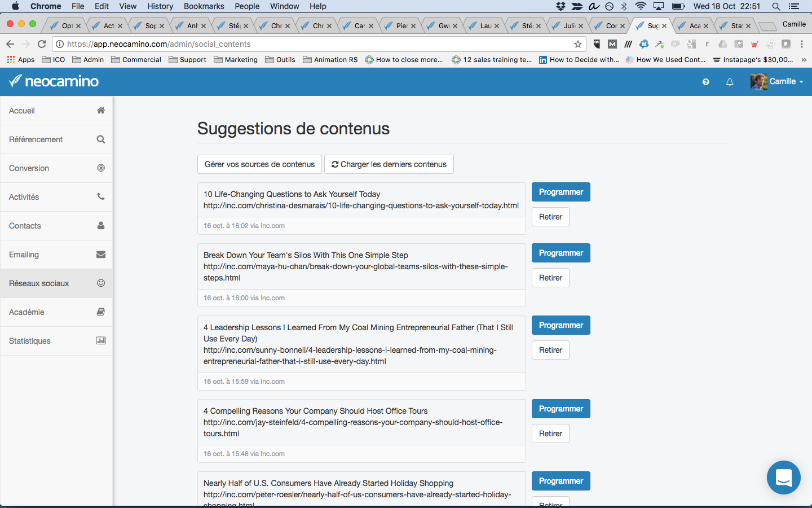Click the browser address bar
This screenshot has width=812, height=508.
(316, 44)
